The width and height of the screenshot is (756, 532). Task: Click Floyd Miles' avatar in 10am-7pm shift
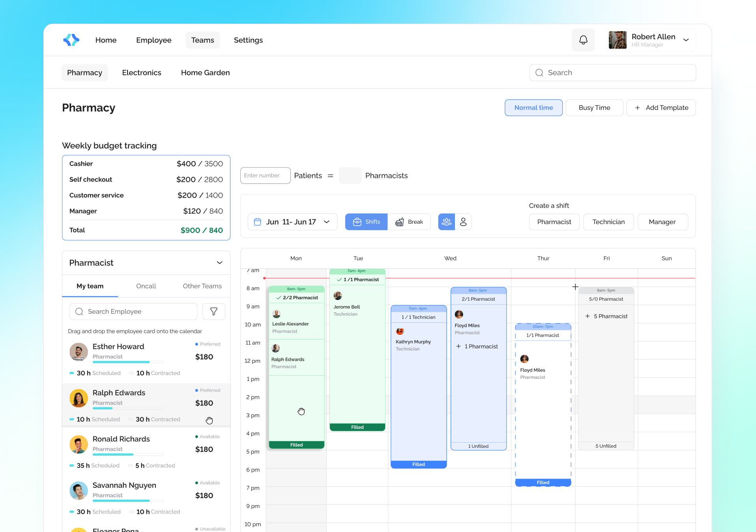tap(524, 359)
